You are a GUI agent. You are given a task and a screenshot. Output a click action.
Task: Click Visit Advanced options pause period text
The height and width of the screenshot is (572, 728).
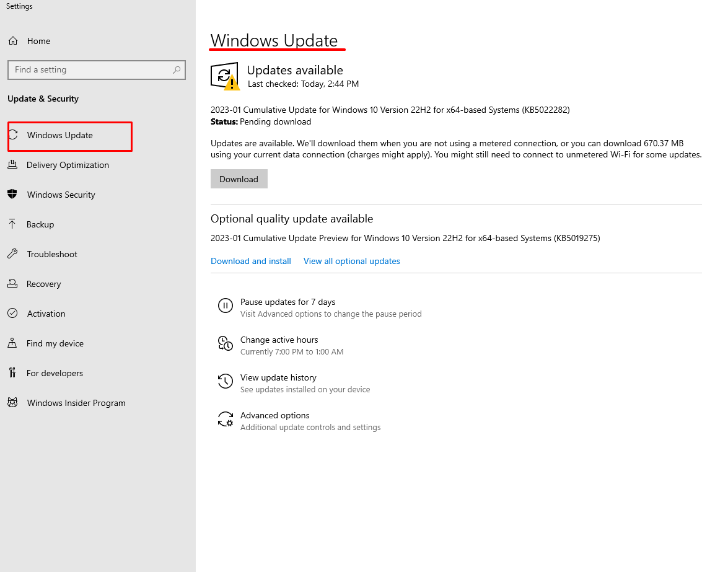(x=331, y=314)
